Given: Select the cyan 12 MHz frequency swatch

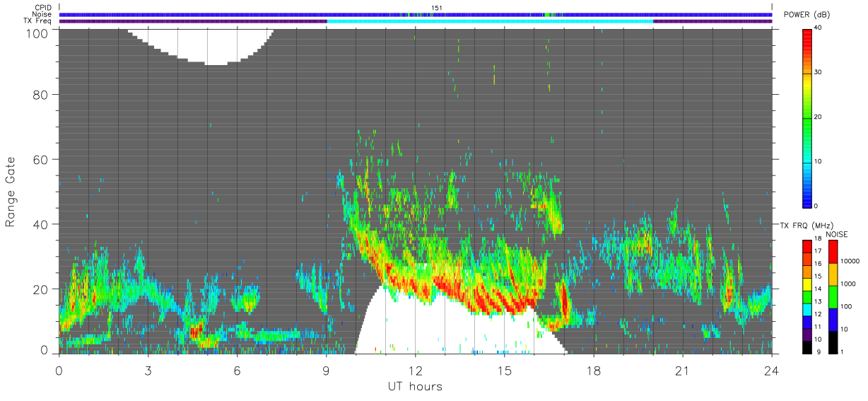Looking at the screenshot, I should pos(807,308).
